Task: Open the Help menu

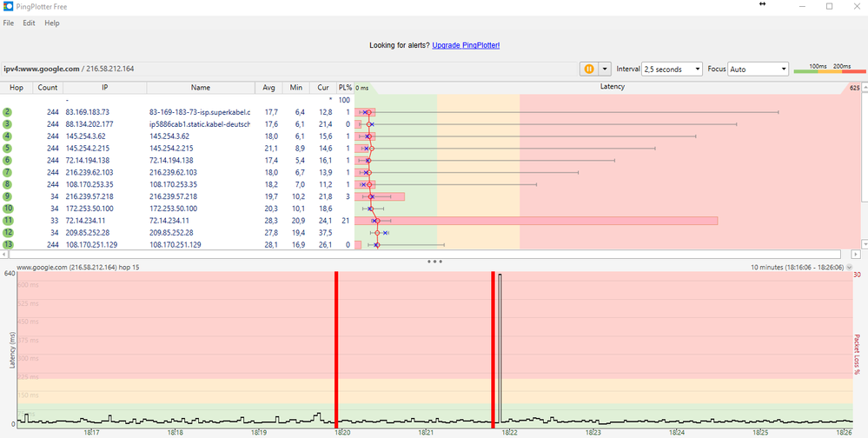Action: pyautogui.click(x=52, y=23)
